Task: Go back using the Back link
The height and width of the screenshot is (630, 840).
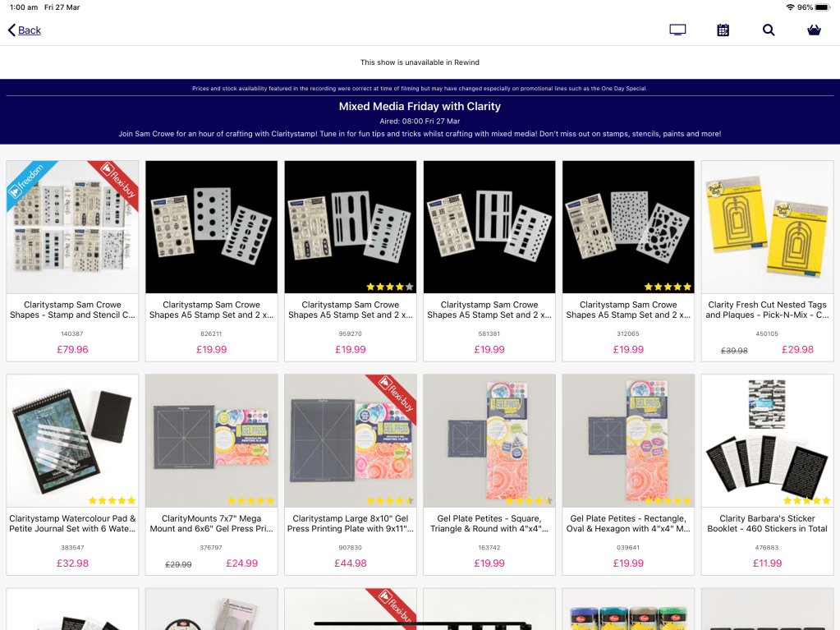Action: pyautogui.click(x=30, y=30)
